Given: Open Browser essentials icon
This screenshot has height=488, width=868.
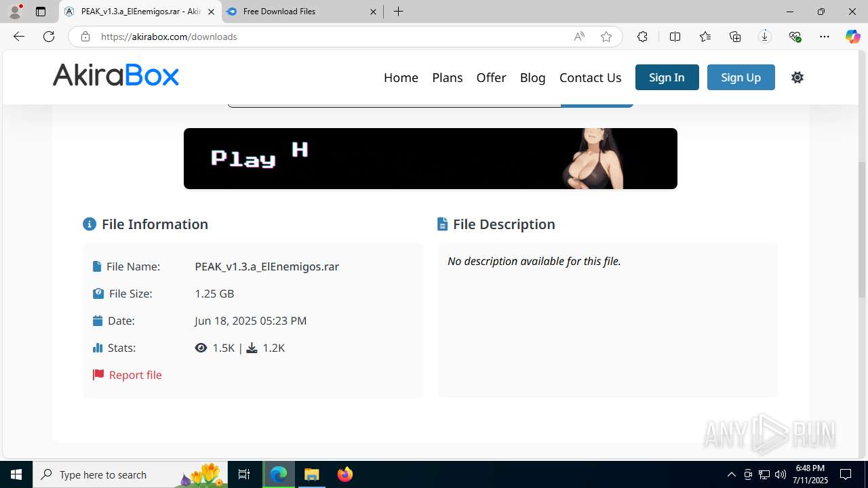Looking at the screenshot, I should click(795, 37).
